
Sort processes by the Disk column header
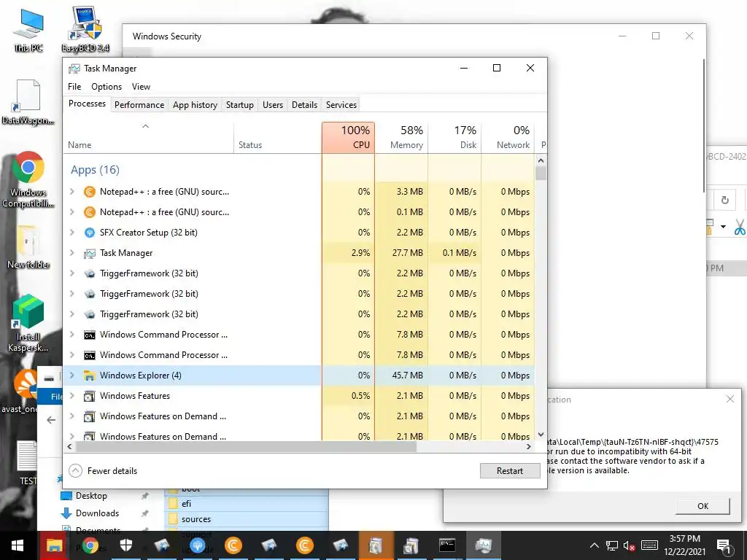pyautogui.click(x=454, y=137)
